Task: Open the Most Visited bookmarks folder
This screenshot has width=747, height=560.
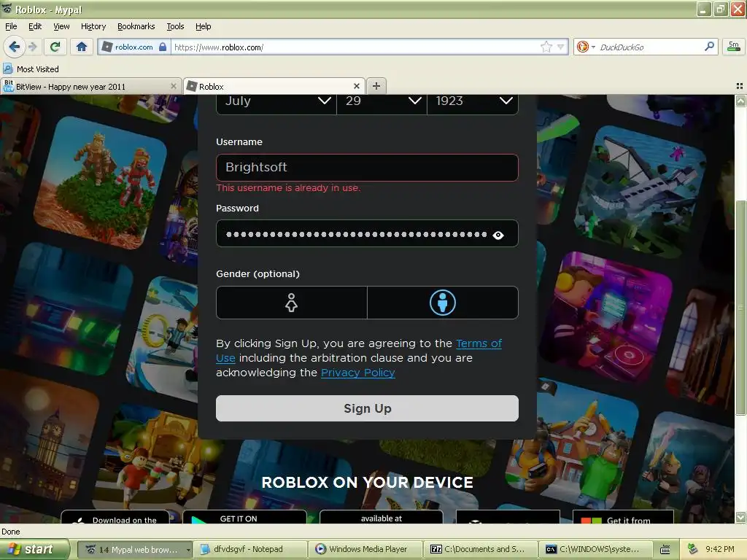Action: (x=31, y=69)
